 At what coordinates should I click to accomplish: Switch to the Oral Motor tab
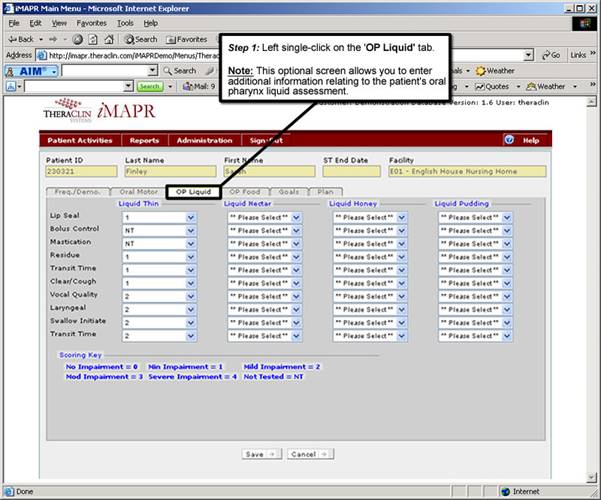click(x=138, y=192)
